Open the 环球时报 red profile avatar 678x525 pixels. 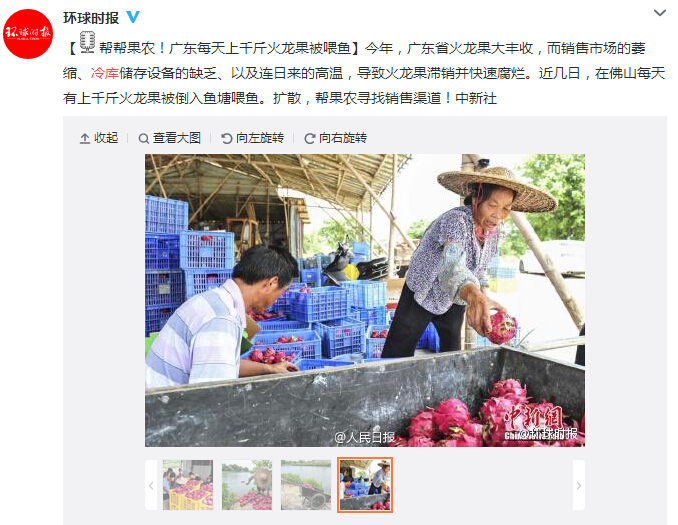click(x=28, y=34)
